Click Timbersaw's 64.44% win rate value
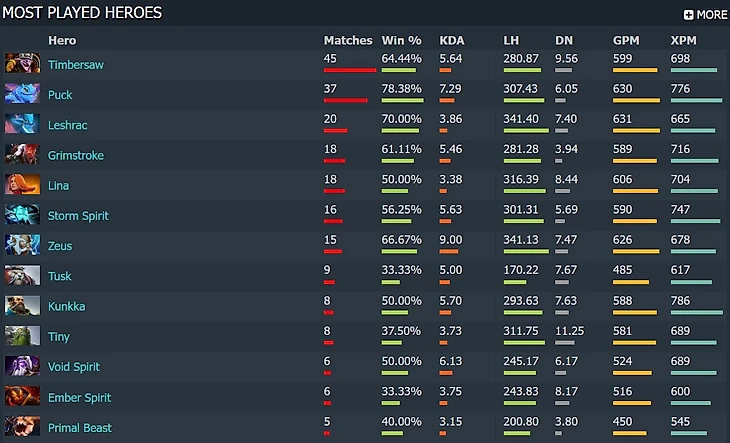Screen dimensions: 730x443 [x=402, y=59]
